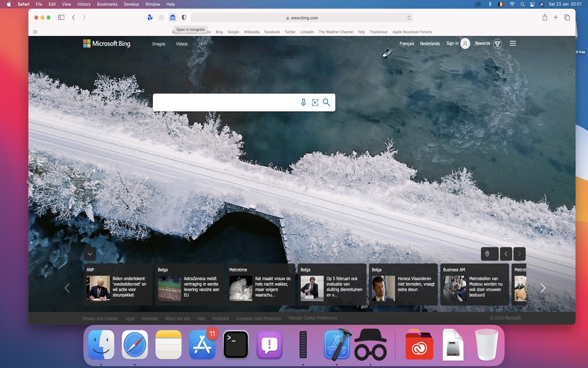Show the favorites grid icon
This screenshot has width=588, height=368.
(x=35, y=32)
